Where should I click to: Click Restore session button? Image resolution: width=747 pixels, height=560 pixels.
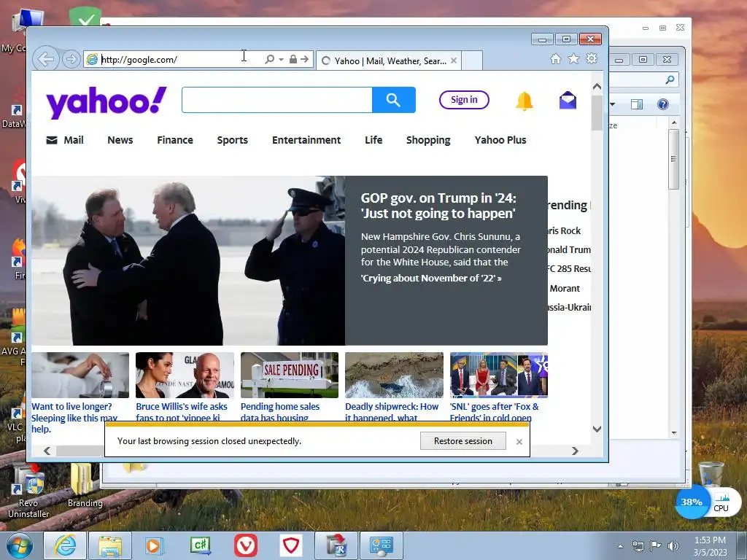pyautogui.click(x=463, y=441)
